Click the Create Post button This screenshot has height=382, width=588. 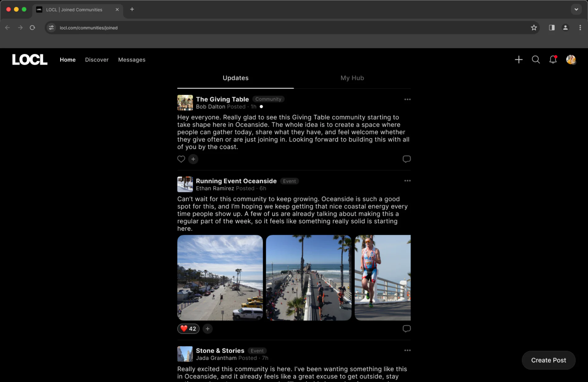click(548, 360)
